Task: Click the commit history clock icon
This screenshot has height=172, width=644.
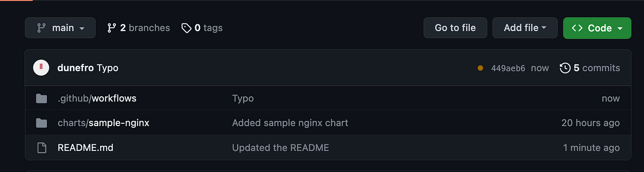Action: (x=565, y=68)
